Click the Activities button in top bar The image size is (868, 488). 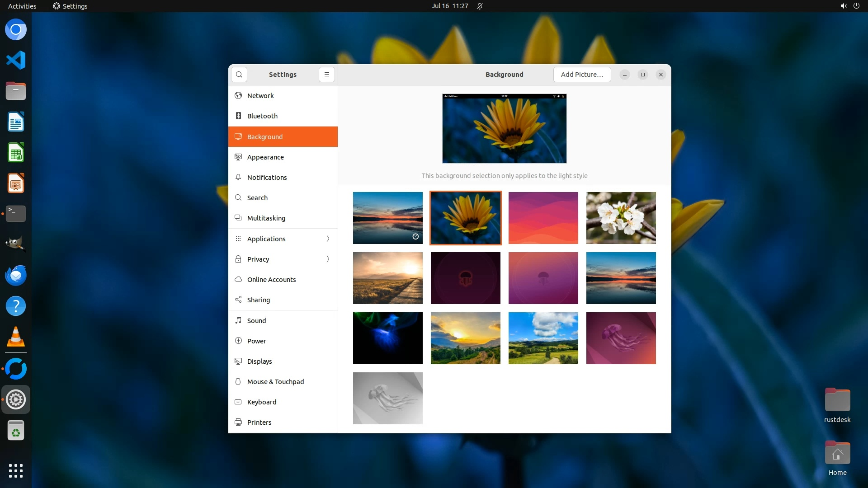click(x=22, y=6)
